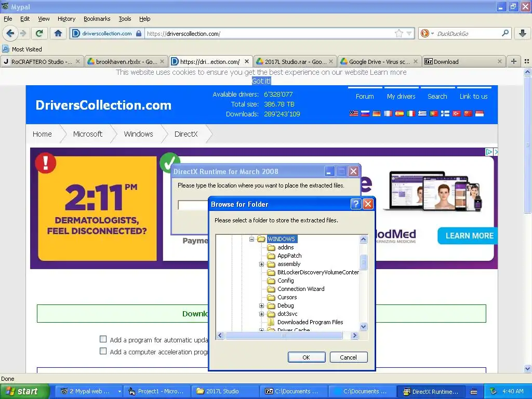Click the Most Visited bookmarks icon
This screenshot has width=532, height=399.
point(6,49)
